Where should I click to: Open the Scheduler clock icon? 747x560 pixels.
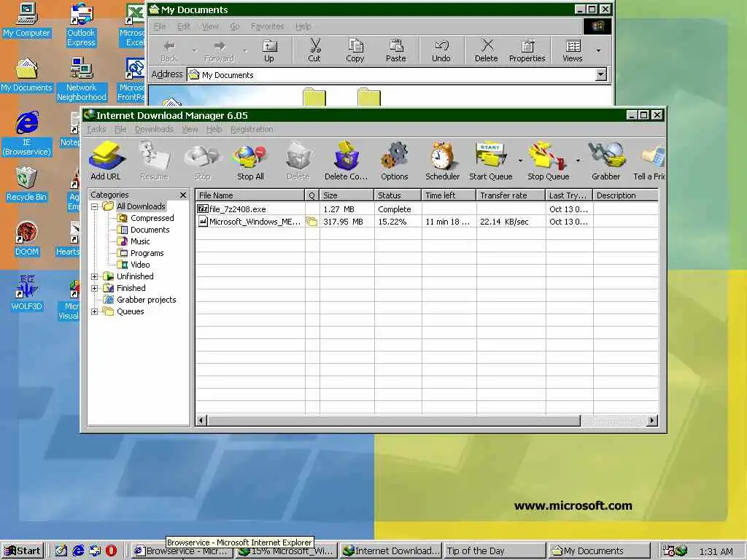tap(442, 160)
